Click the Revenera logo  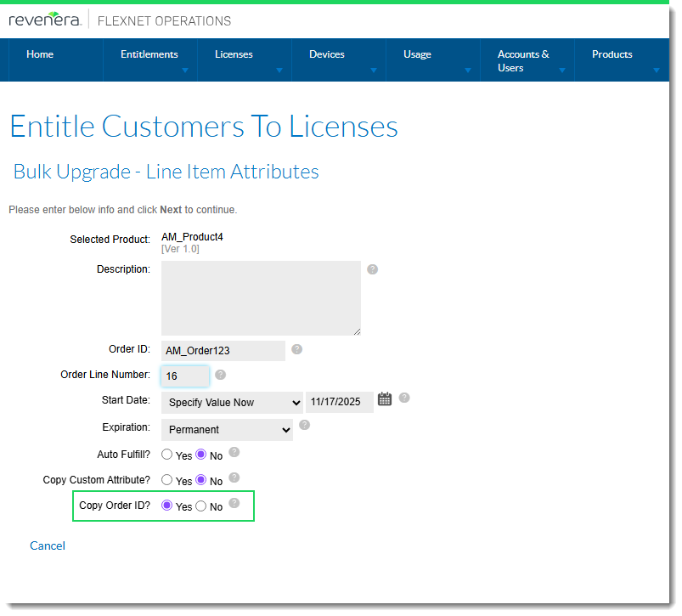[x=44, y=20]
